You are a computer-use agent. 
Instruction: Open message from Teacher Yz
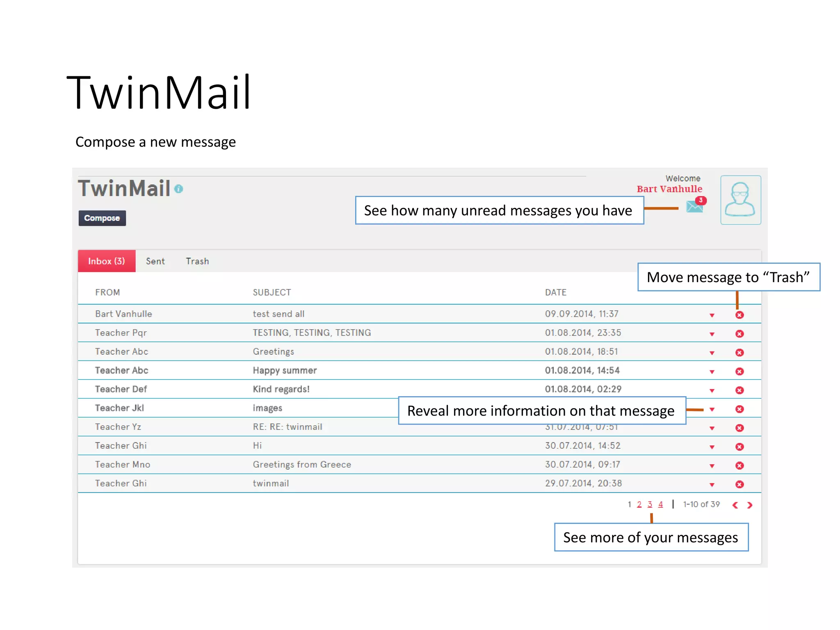click(118, 427)
